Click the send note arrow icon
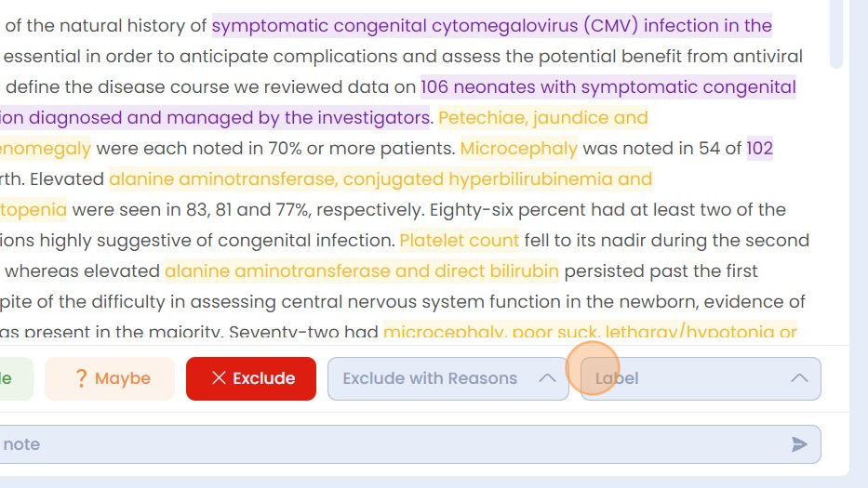The height and width of the screenshot is (488, 868). pyautogui.click(x=799, y=444)
